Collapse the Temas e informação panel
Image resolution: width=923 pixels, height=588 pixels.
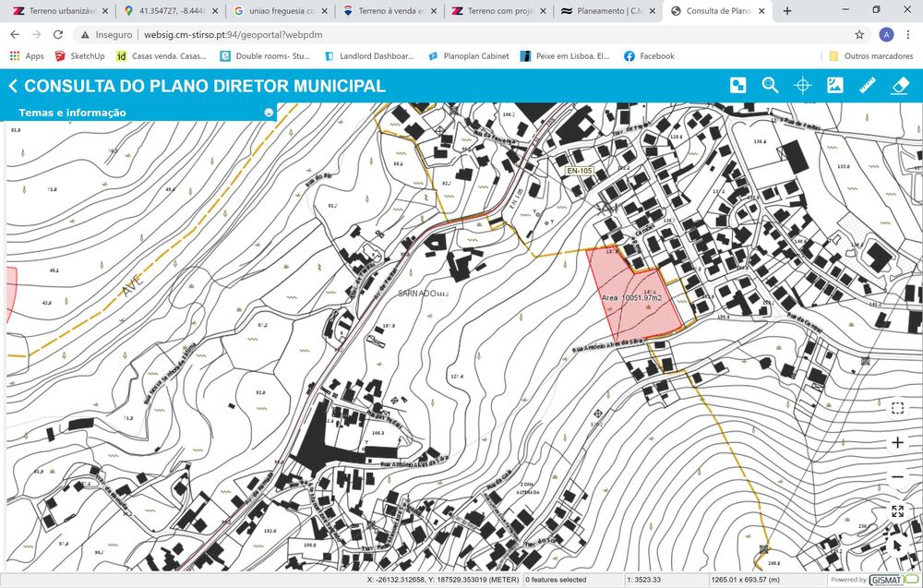click(269, 113)
